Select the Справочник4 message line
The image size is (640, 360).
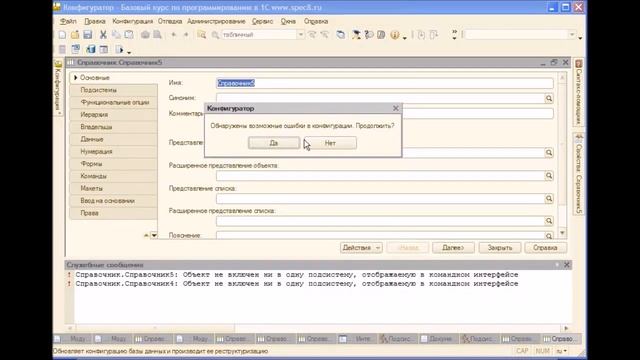click(297, 284)
